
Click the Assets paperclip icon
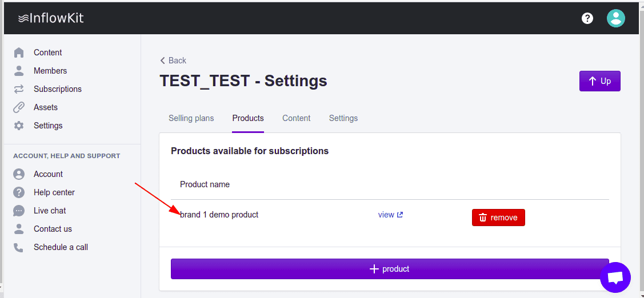coord(19,107)
